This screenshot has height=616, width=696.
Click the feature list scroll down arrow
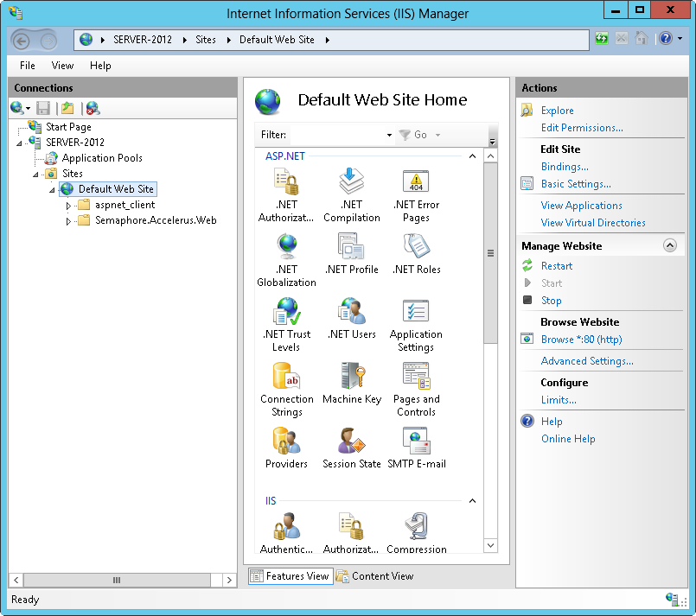click(x=490, y=545)
